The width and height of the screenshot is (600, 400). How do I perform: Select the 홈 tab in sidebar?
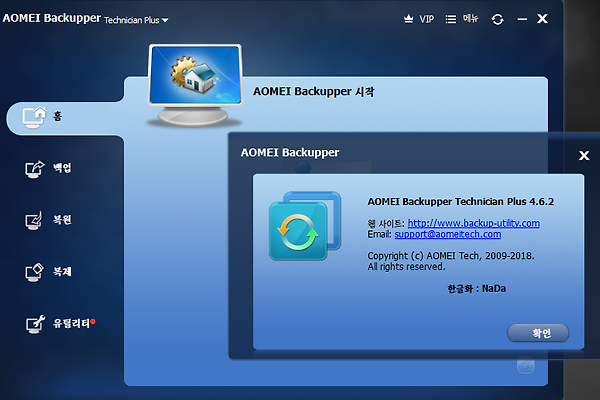coord(65,118)
